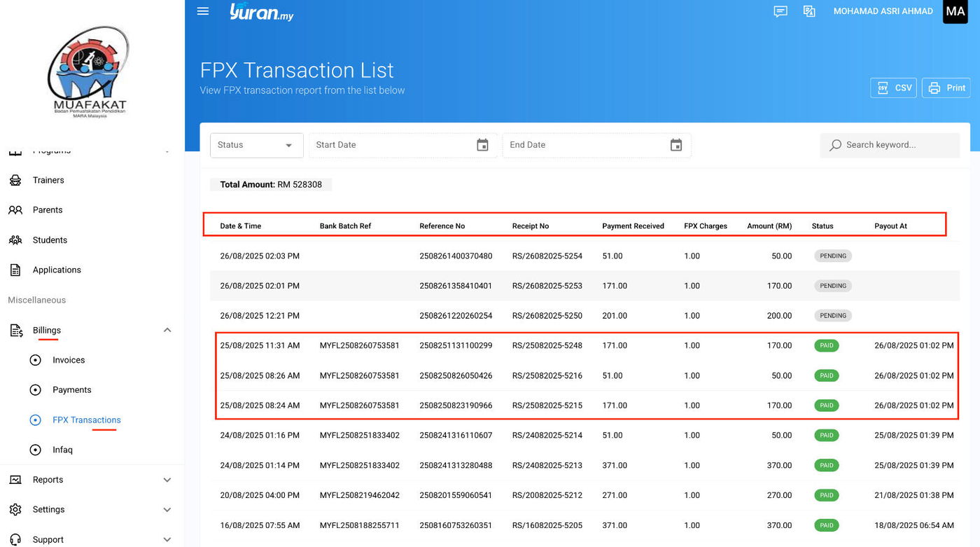Expand the Settings menu section
Screen dimensions: 980x547
pos(167,510)
